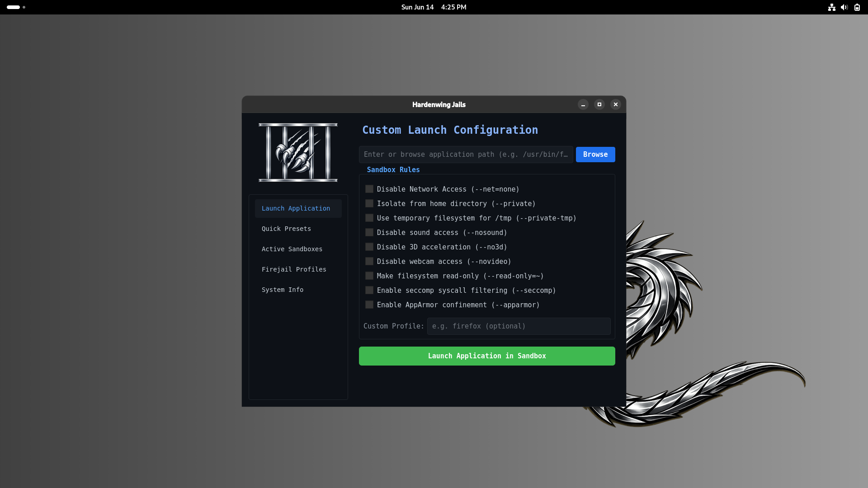Open Activities workspace indicator in top bar
This screenshot has height=488, width=868.
coord(16,7)
